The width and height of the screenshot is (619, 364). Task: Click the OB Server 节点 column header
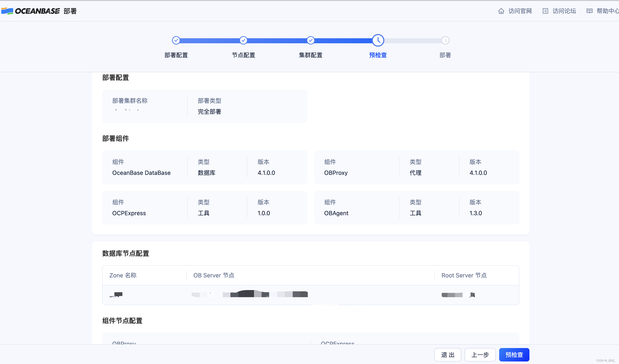coord(214,275)
